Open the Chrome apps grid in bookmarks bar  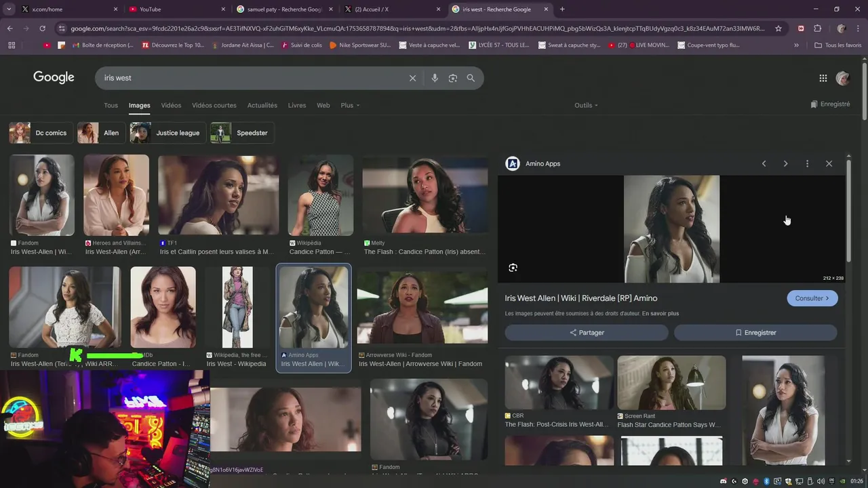12,45
